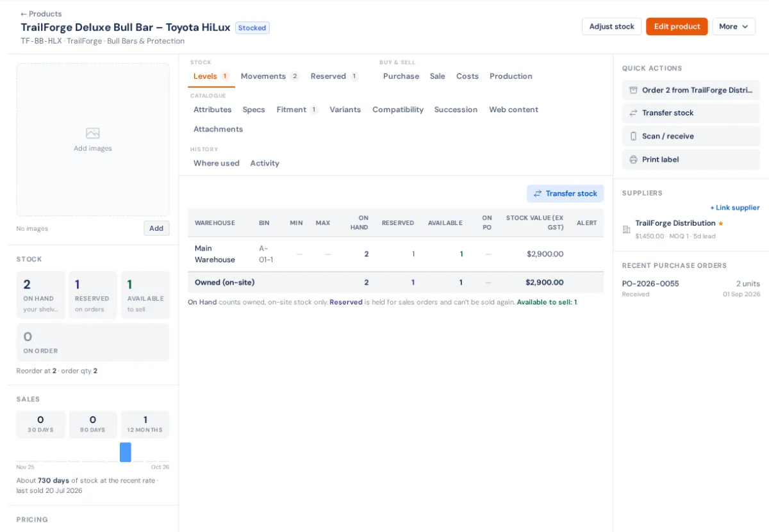Expand the More dropdown menu

pyautogui.click(x=734, y=26)
